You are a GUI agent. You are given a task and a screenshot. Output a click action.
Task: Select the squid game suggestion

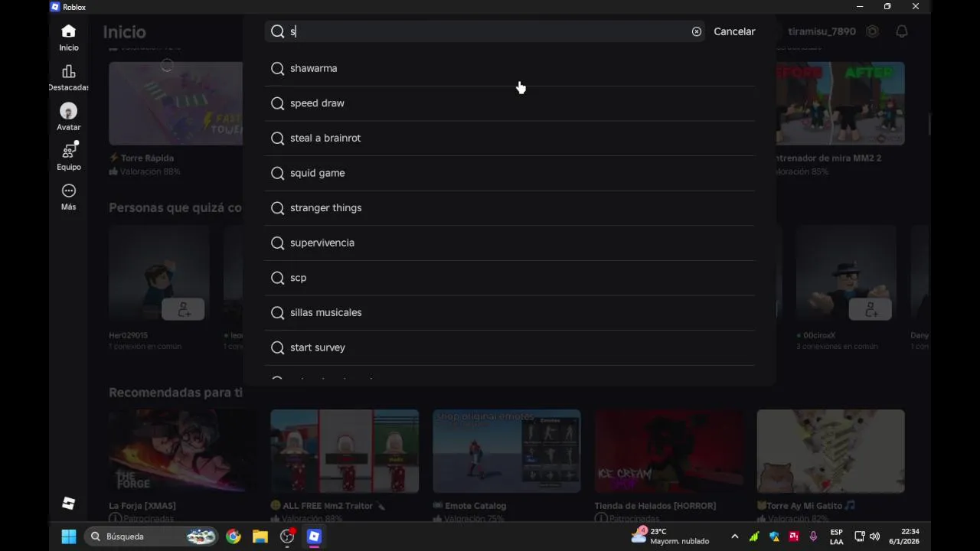[509, 173]
